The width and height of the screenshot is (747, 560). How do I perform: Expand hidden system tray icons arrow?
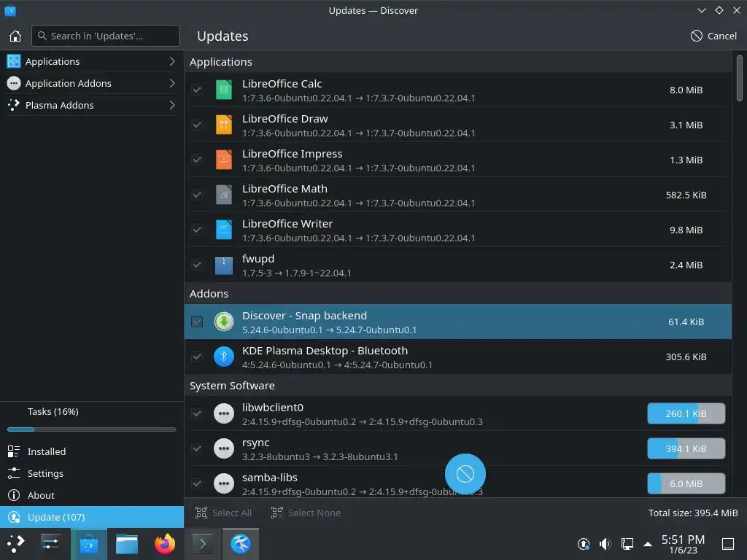tap(648, 544)
